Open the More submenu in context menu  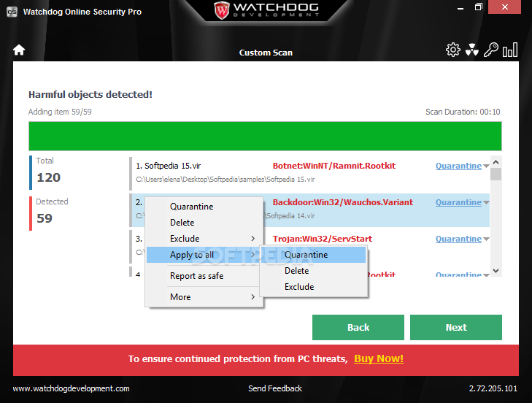[x=204, y=297]
